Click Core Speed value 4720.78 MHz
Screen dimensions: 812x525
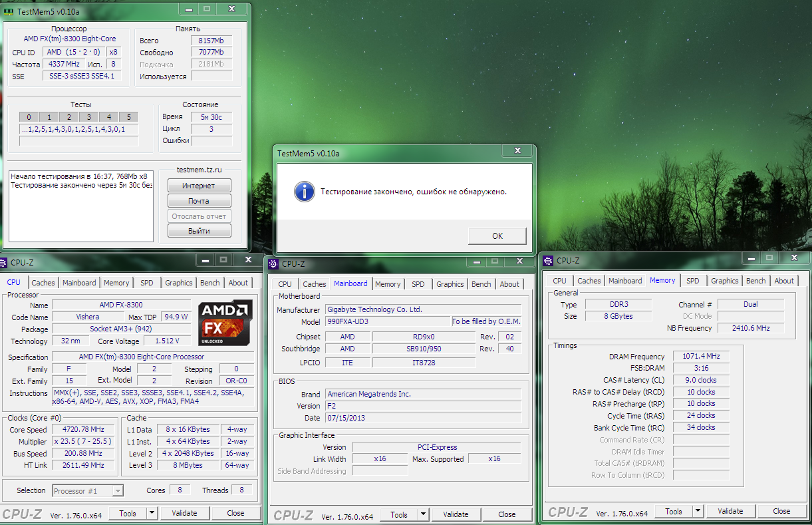click(x=82, y=430)
